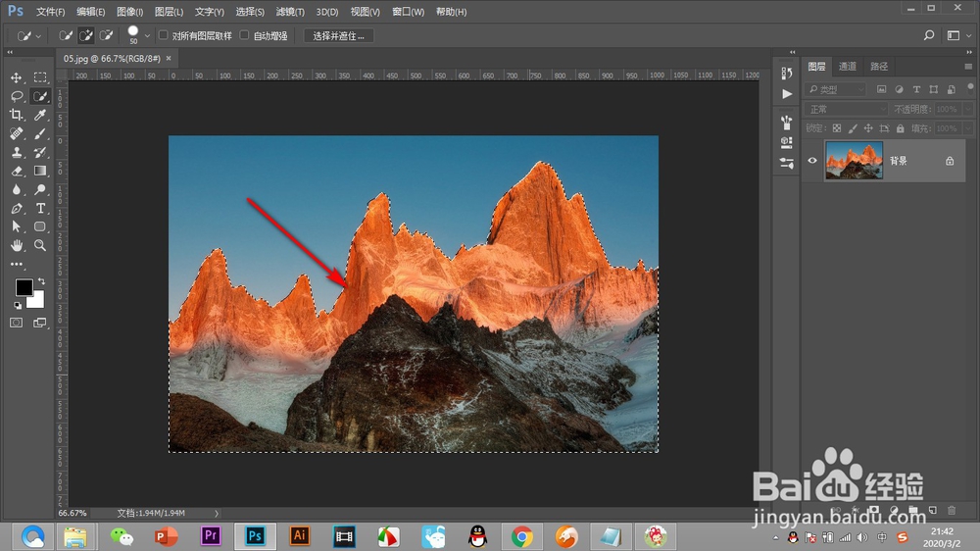Select the Lasso tool
980x551 pixels.
tap(17, 96)
